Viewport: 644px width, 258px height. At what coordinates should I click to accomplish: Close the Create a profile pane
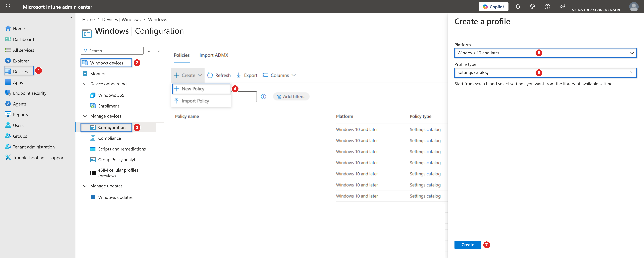pos(632,21)
